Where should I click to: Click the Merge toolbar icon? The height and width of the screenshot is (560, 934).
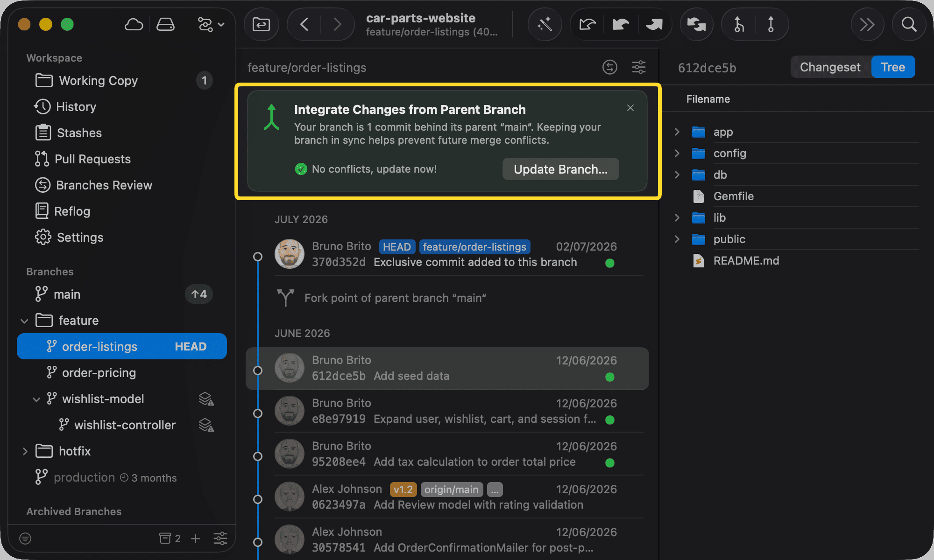pos(738,24)
